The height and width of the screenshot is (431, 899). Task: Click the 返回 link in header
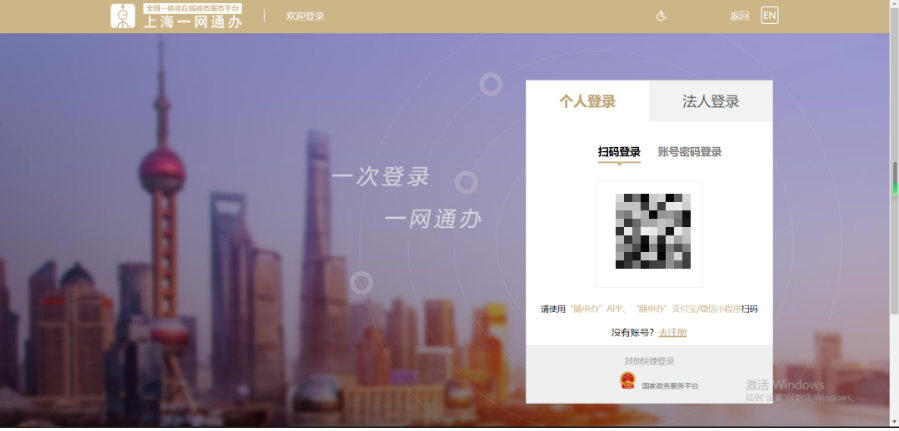(x=740, y=16)
